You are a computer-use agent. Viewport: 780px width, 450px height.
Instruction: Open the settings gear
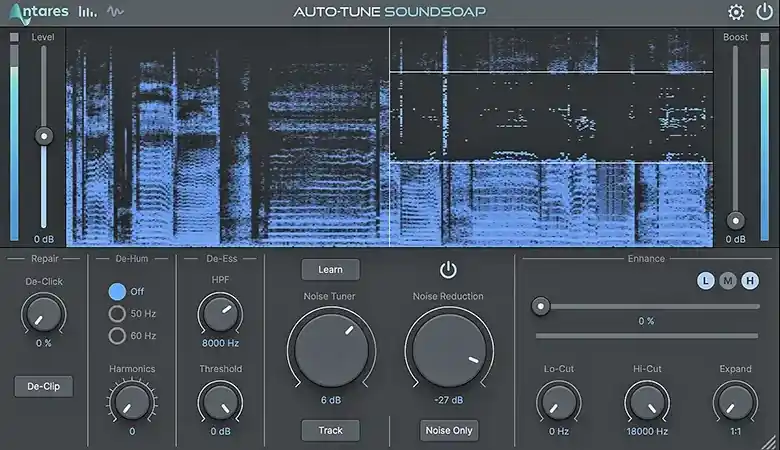click(x=736, y=12)
